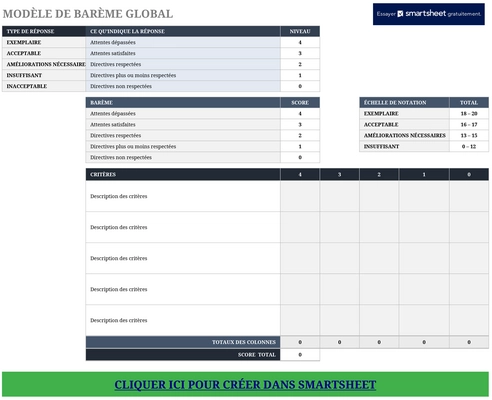The height and width of the screenshot is (400, 492).
Task: Click Score 2 in Barème Directives respectées row
Action: click(x=300, y=136)
